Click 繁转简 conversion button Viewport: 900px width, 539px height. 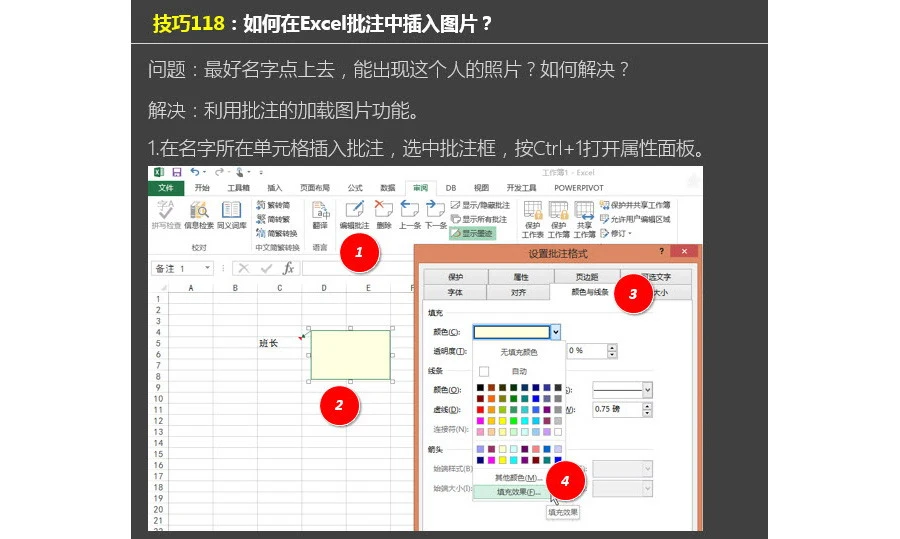tap(273, 205)
